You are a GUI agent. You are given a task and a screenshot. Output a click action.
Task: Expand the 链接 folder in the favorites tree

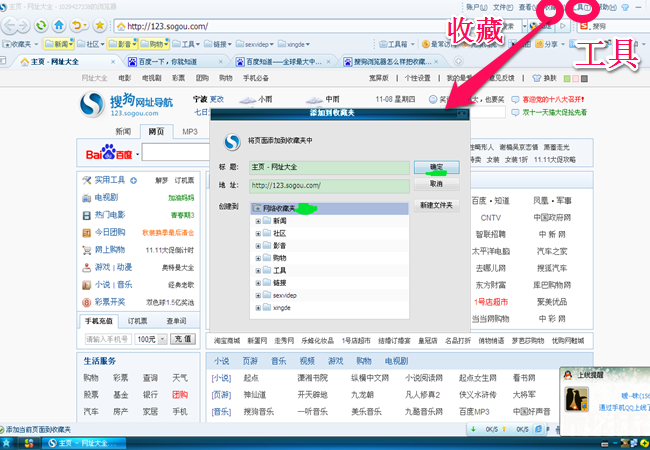(258, 283)
